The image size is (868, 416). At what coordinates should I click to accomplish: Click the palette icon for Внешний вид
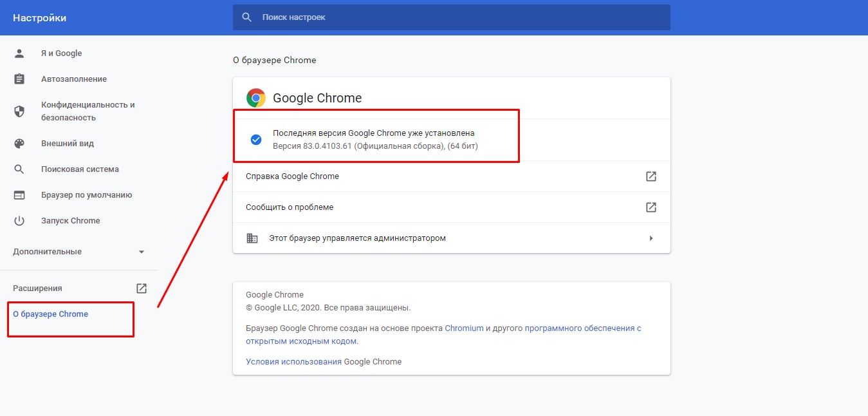[x=19, y=144]
